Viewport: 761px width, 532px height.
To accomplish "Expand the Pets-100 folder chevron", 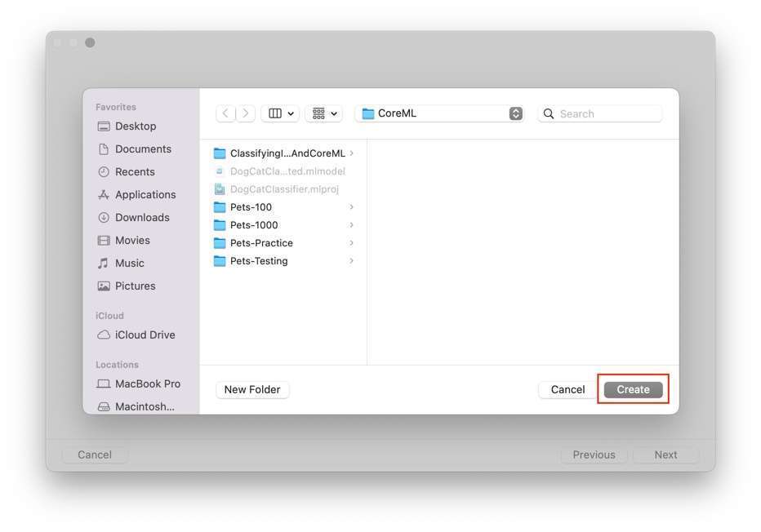I will pos(351,207).
